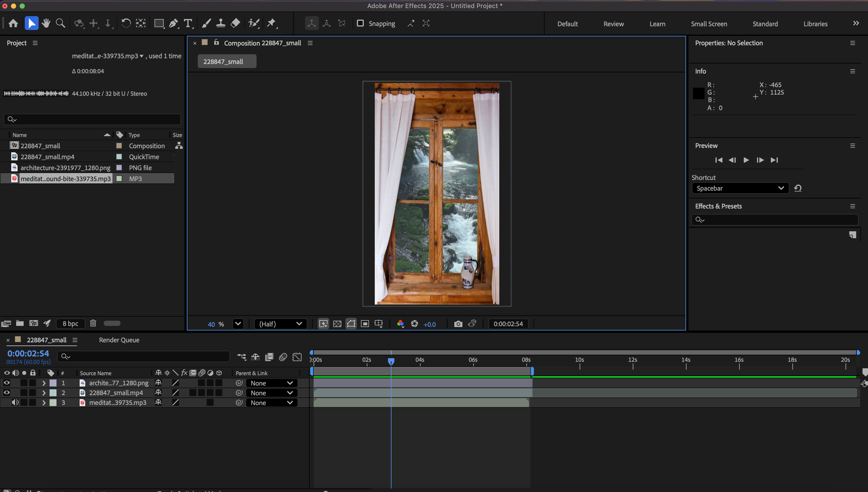Click the Puppet Pin tool
868x492 pixels.
[271, 23]
